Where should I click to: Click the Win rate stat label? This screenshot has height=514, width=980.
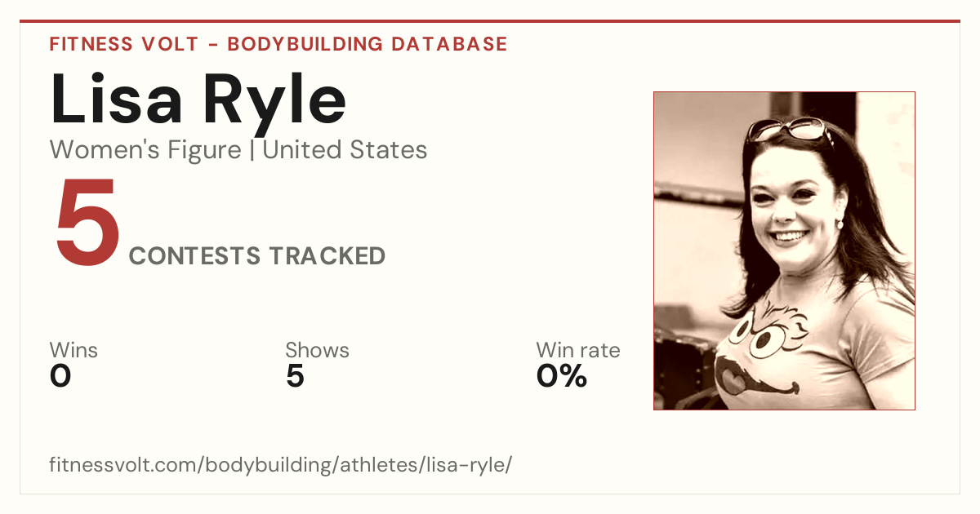point(578,351)
